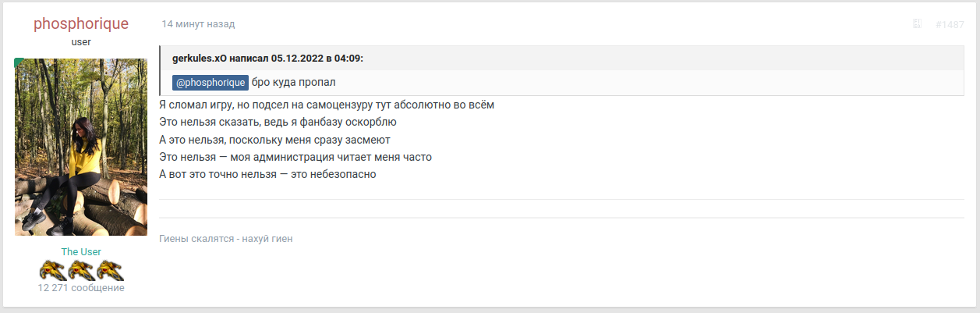The height and width of the screenshot is (313, 980).
Task: Click the "14 минут назад" timestamp
Action: 198,24
